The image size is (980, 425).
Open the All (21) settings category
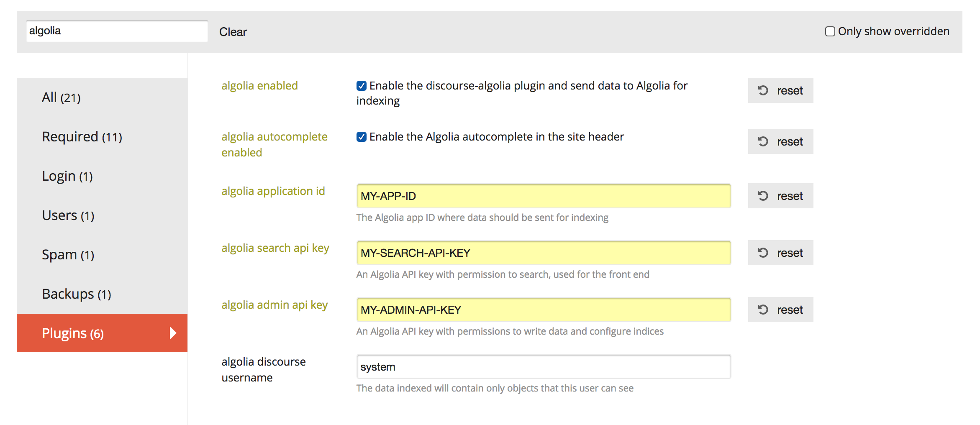(102, 97)
